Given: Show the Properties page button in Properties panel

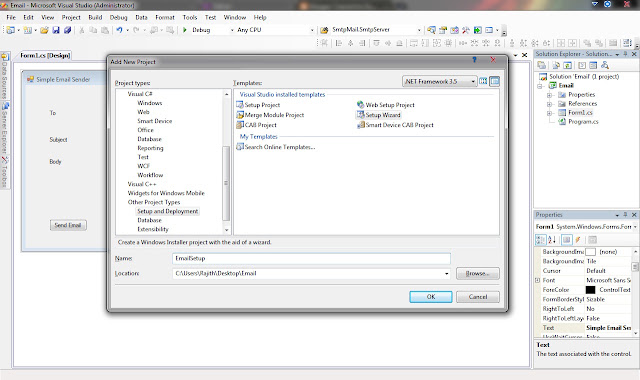Looking at the screenshot, I should (567, 240).
